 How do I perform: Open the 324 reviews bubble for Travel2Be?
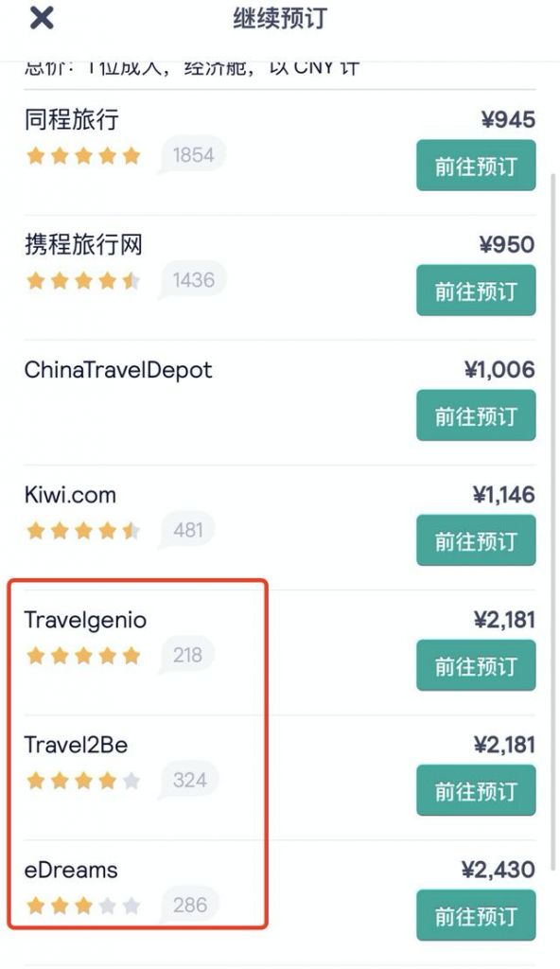(188, 780)
